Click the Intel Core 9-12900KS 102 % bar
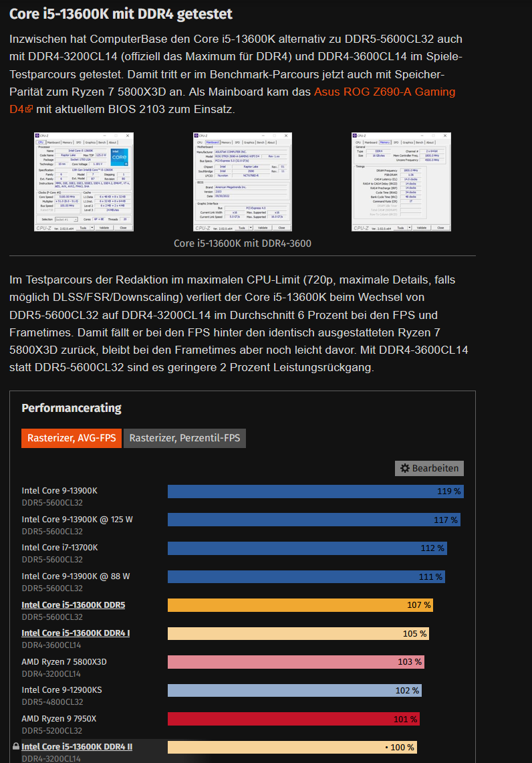Screen dimensions: 532x763 coord(295,691)
